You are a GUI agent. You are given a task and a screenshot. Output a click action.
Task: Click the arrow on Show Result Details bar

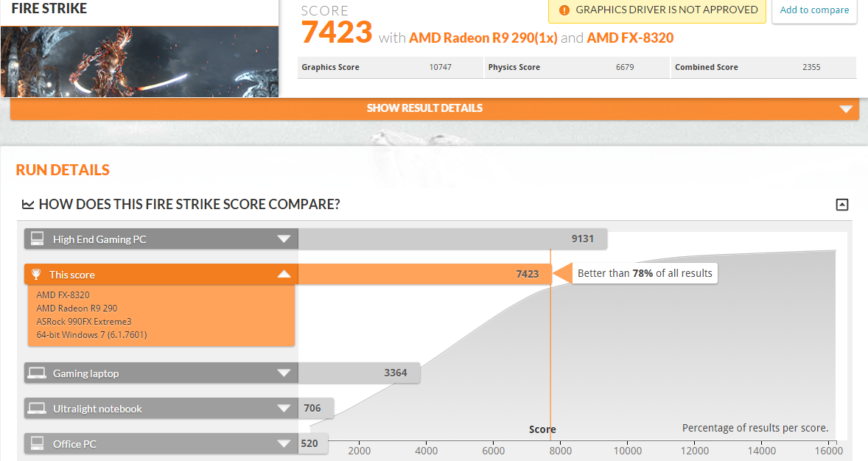[x=845, y=109]
